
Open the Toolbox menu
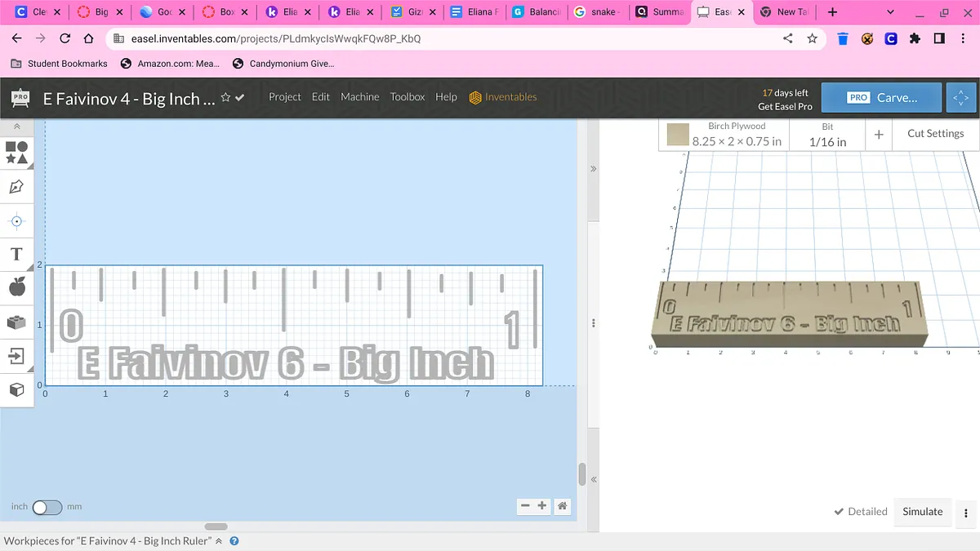[x=407, y=97]
